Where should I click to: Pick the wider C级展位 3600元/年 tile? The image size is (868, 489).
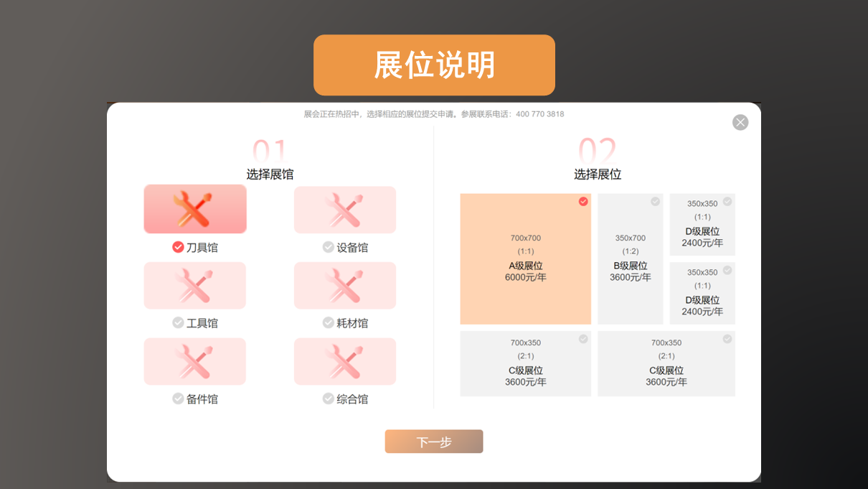pos(666,364)
